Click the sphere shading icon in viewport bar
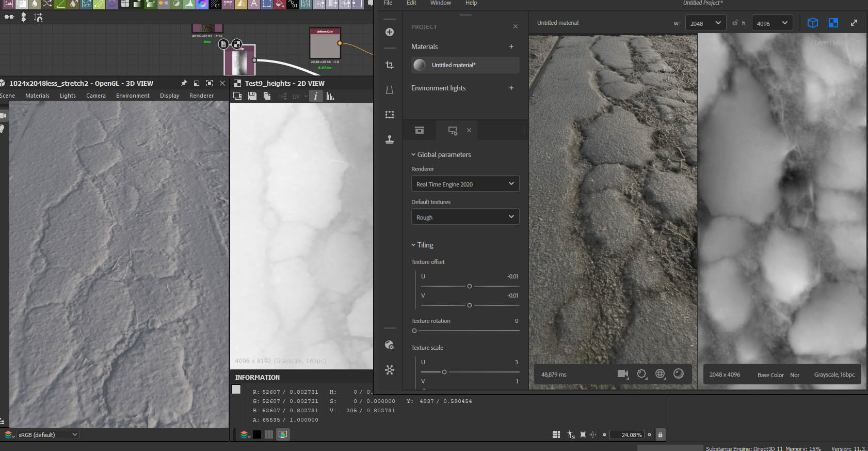The width and height of the screenshot is (868, 451). pos(679,374)
